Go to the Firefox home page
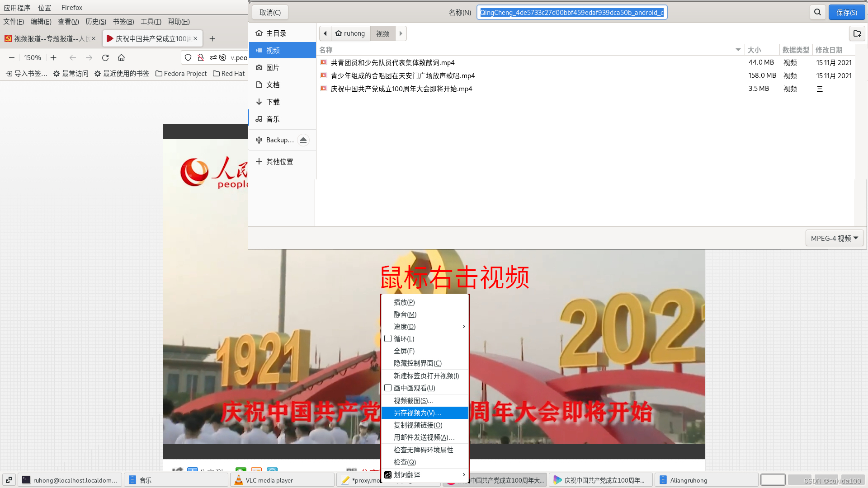 coord(121,58)
